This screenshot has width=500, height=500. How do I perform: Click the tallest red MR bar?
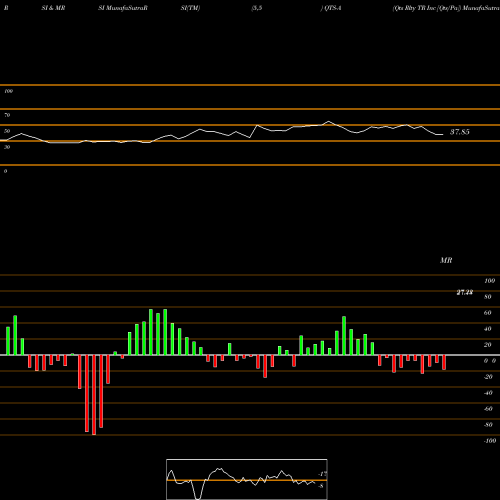pos(94,395)
